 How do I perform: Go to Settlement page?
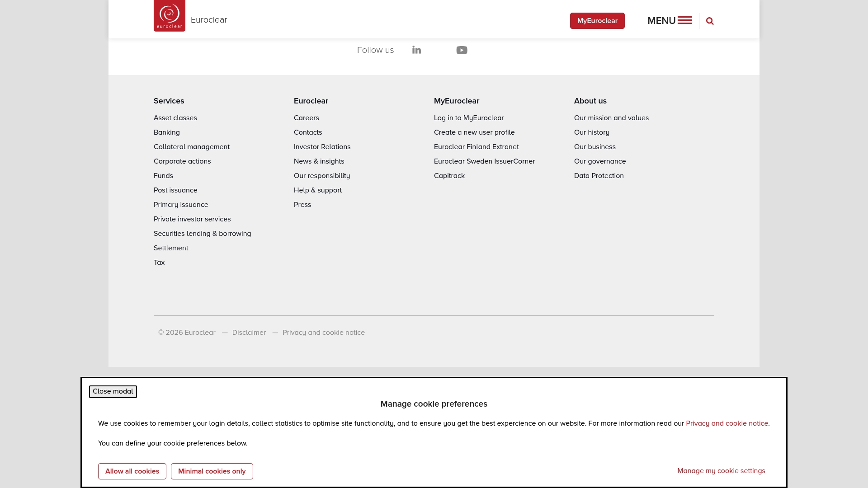coord(171,248)
